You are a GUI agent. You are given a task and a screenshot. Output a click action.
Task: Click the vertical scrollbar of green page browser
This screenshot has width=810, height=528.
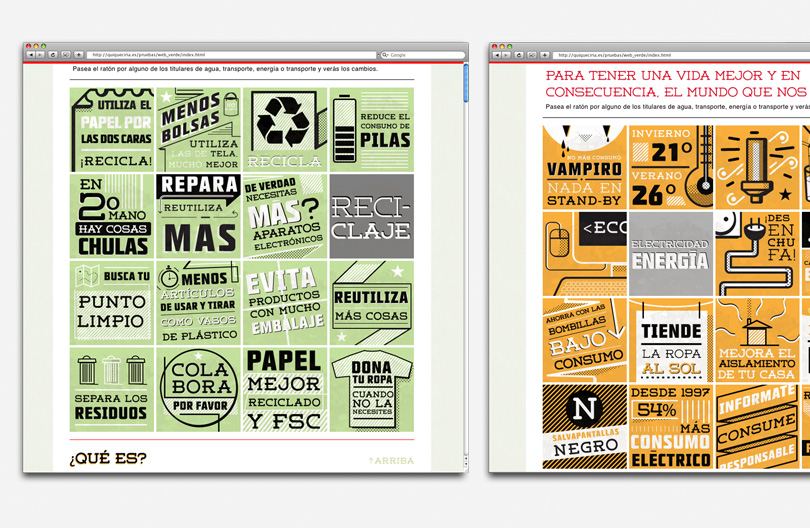point(465,85)
